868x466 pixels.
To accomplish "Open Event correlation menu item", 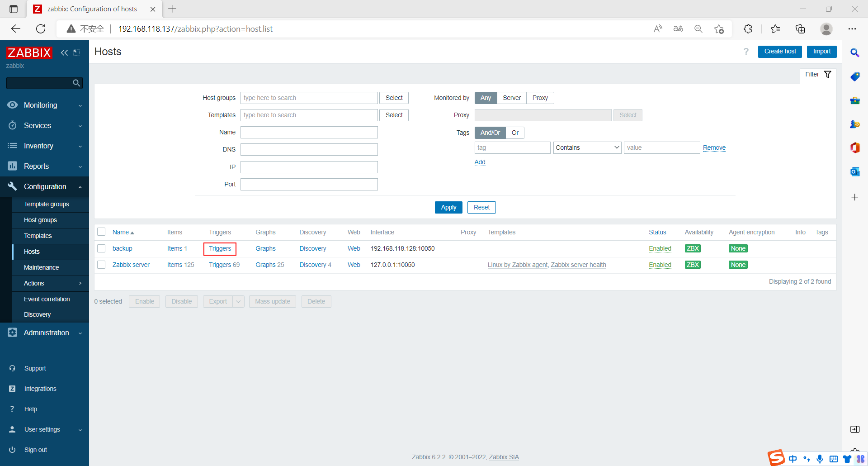I will 50,299.
